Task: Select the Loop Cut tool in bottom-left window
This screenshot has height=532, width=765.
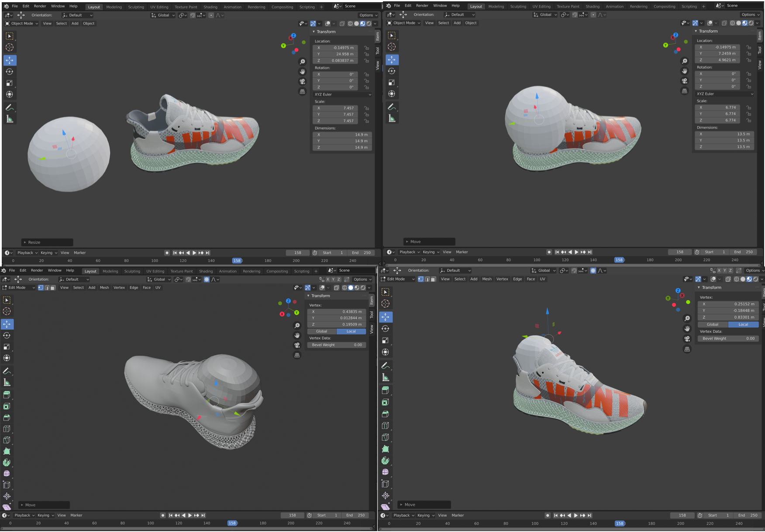Action: click(x=7, y=429)
